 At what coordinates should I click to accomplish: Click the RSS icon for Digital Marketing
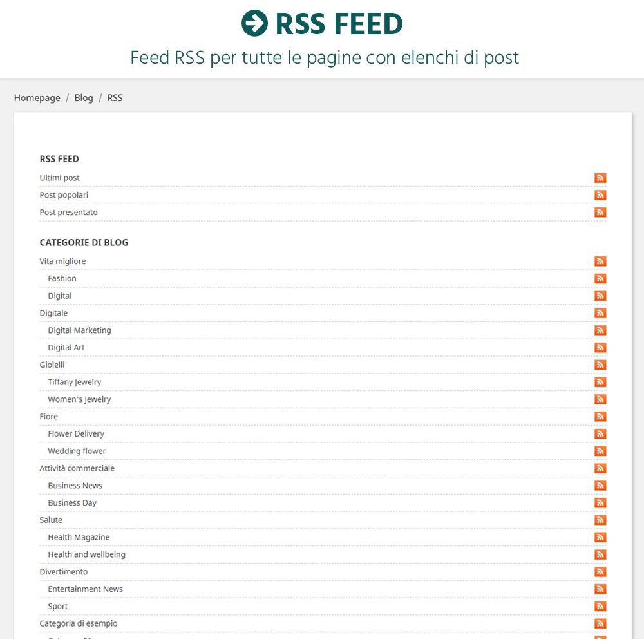(600, 330)
